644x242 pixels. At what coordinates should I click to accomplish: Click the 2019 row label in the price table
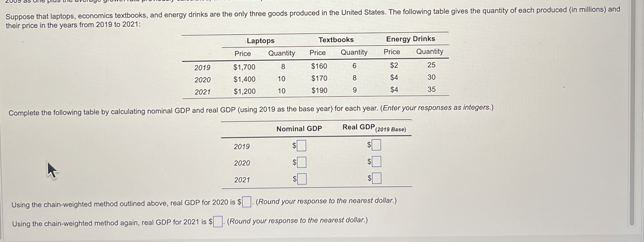point(202,68)
